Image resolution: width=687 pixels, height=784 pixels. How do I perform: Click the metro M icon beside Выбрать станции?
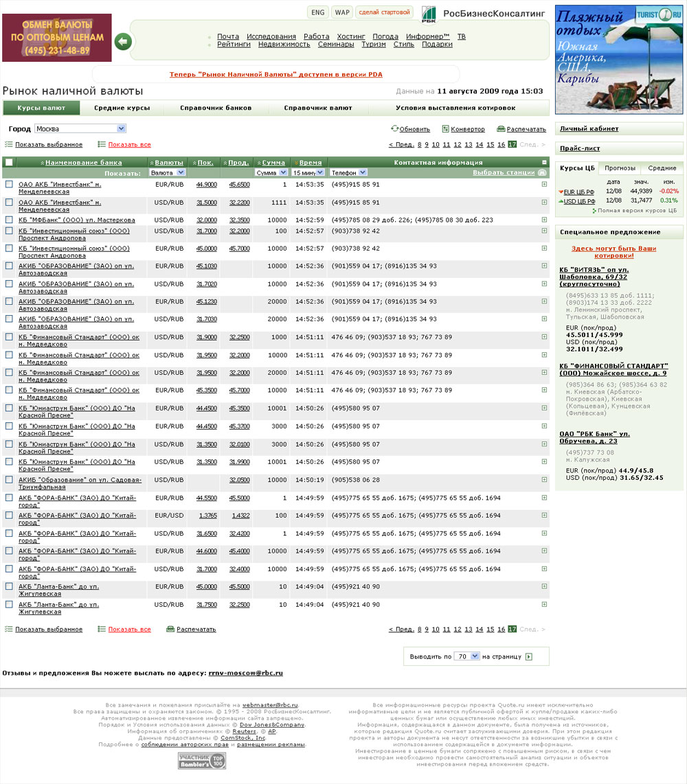[542, 172]
